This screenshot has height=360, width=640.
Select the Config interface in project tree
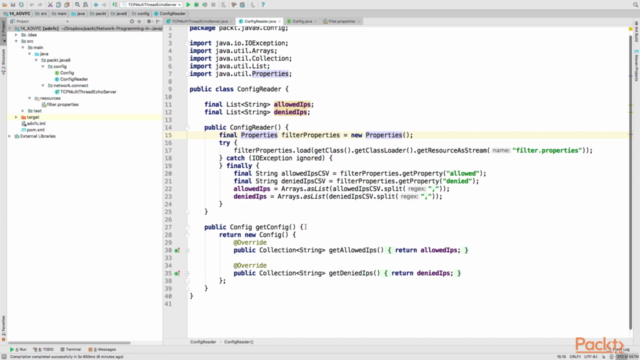click(64, 73)
